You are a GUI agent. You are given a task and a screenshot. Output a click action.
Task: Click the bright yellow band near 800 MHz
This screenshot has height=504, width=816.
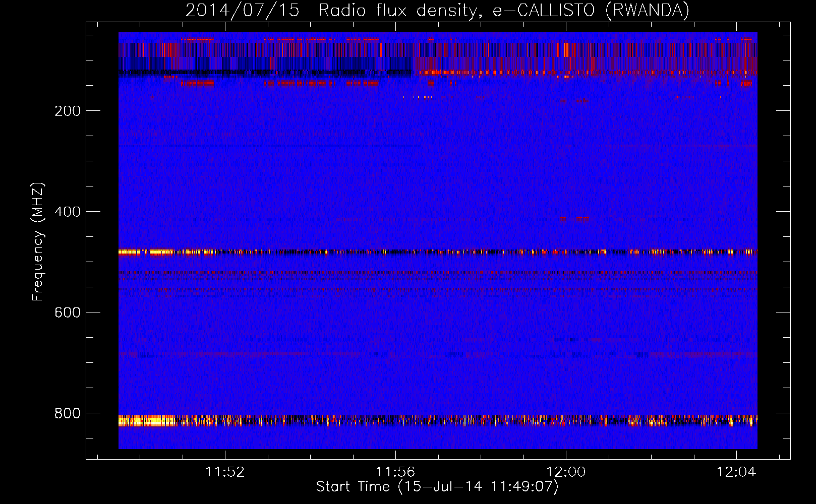pos(438,421)
